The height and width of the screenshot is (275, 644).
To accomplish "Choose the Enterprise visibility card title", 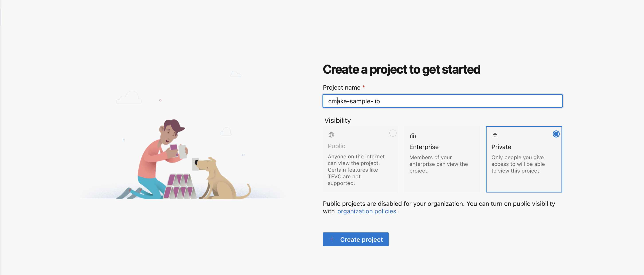I will pyautogui.click(x=424, y=147).
